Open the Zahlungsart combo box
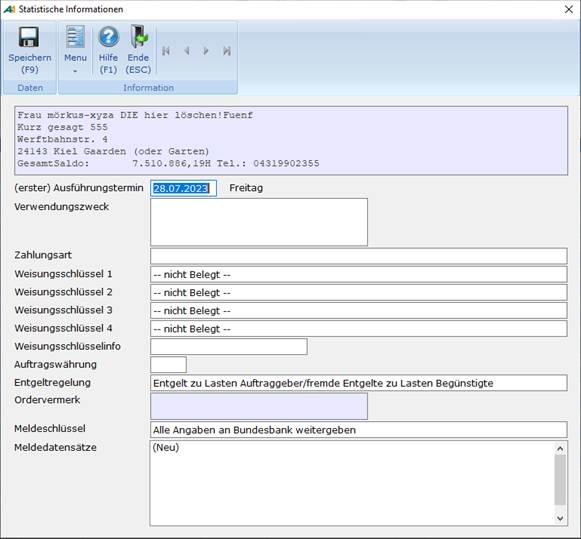Viewport: 581px width, 539px height. tap(359, 256)
